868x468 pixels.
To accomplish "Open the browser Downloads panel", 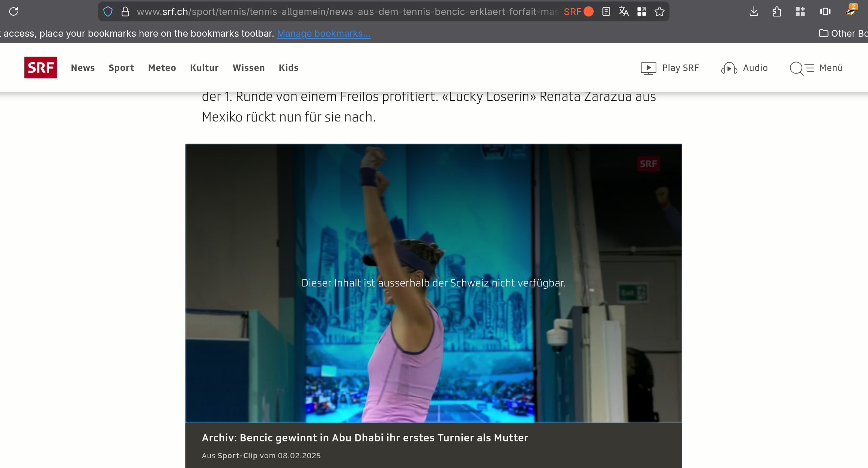I will click(x=753, y=11).
